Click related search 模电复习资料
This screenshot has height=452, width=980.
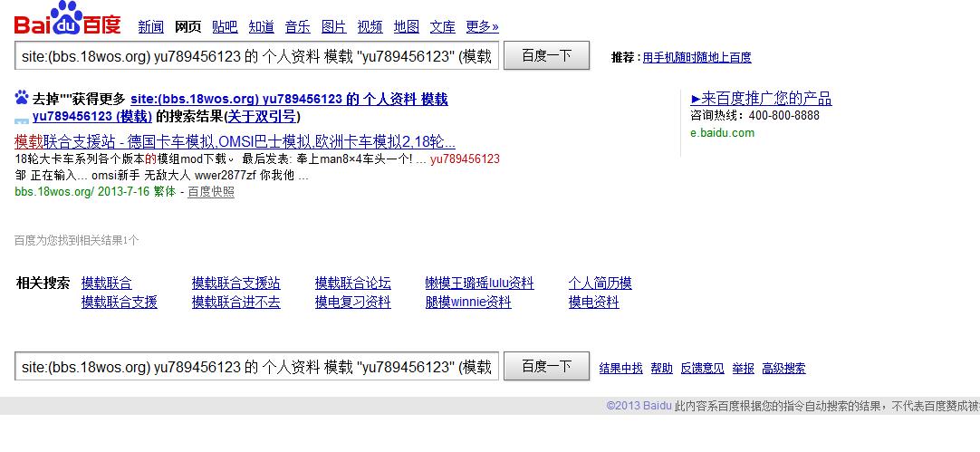click(352, 303)
